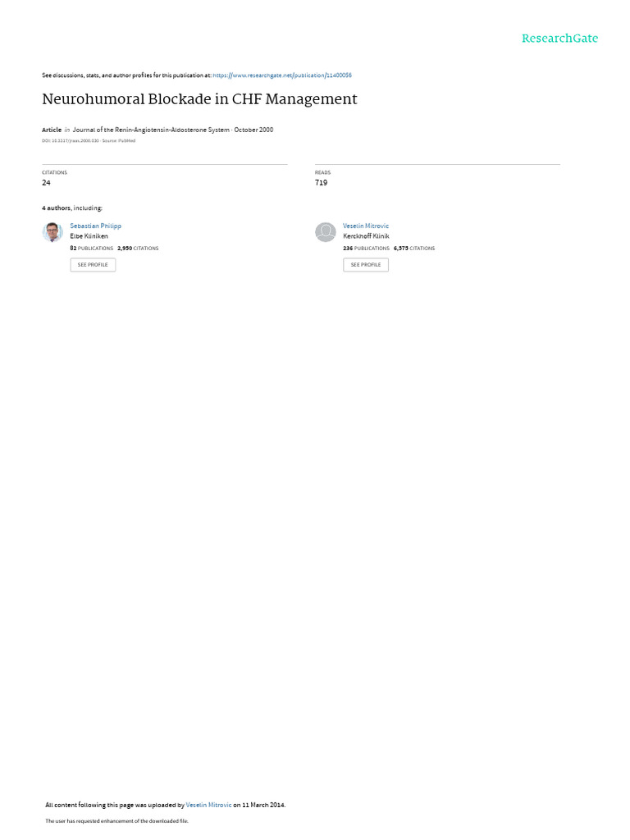Viewport: 630px width, 840px height.
Task: Click SEE PROFILE under Veselin Mitrovic
Action: pyautogui.click(x=366, y=265)
